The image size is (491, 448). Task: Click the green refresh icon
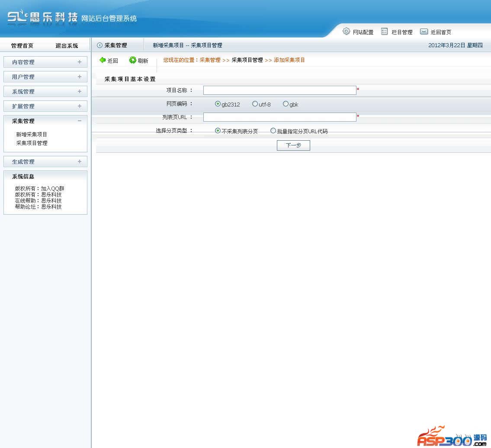point(133,60)
